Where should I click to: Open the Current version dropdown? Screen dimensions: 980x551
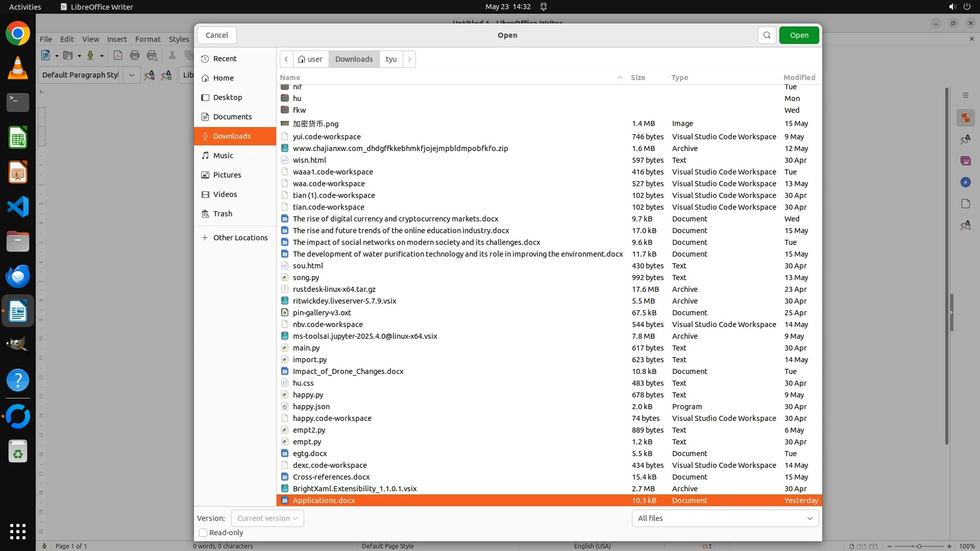267,518
